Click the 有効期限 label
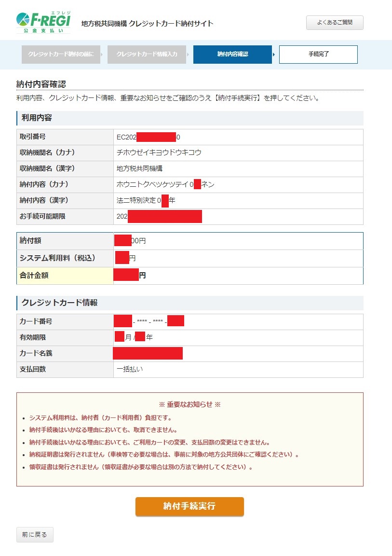392x556 pixels. tap(33, 337)
